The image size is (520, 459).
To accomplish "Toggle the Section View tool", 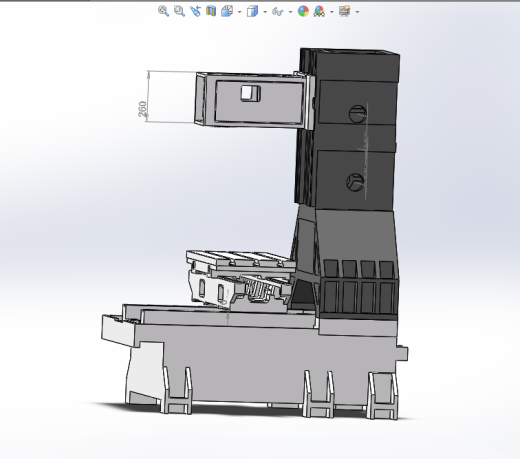I will click(x=211, y=11).
